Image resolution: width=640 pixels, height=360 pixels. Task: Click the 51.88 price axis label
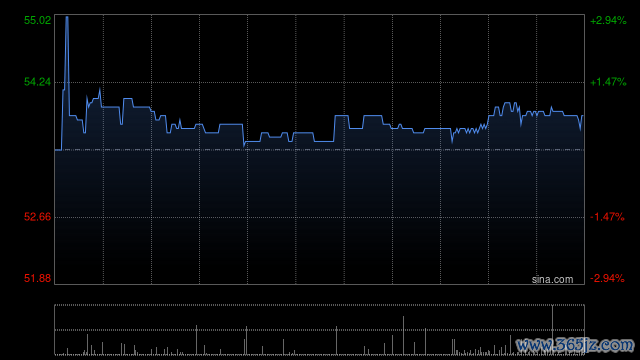pyautogui.click(x=38, y=278)
